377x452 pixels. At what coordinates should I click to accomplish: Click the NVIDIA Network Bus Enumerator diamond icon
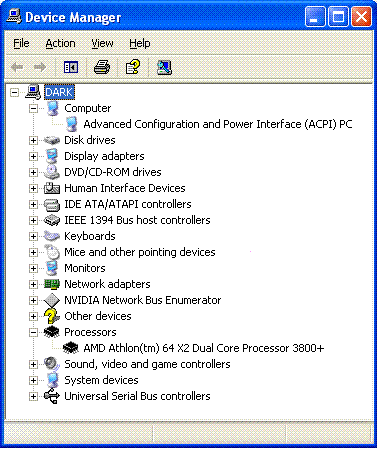[x=52, y=300]
